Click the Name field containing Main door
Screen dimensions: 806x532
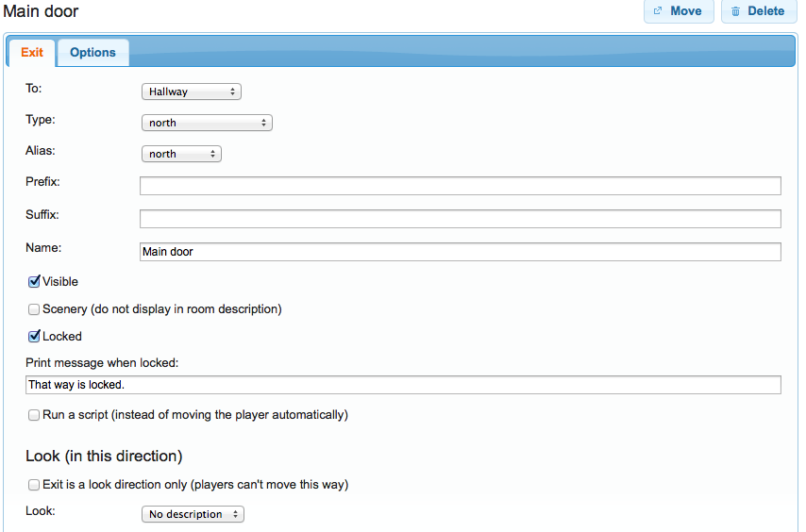click(460, 252)
